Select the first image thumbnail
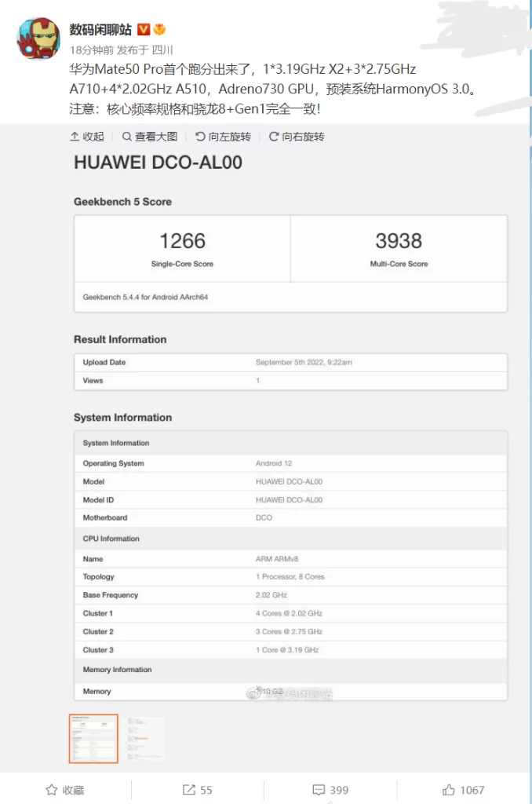 [x=93, y=738]
